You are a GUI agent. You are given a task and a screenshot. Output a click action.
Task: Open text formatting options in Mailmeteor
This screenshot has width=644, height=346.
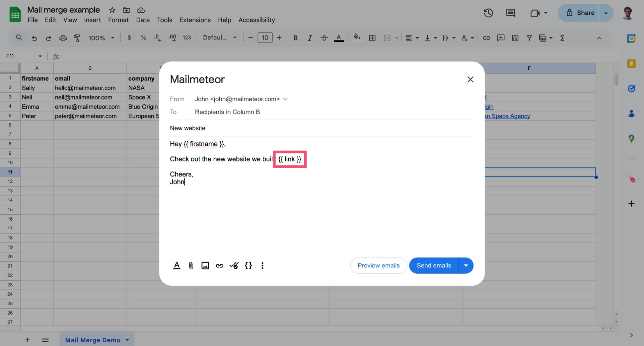(177, 265)
